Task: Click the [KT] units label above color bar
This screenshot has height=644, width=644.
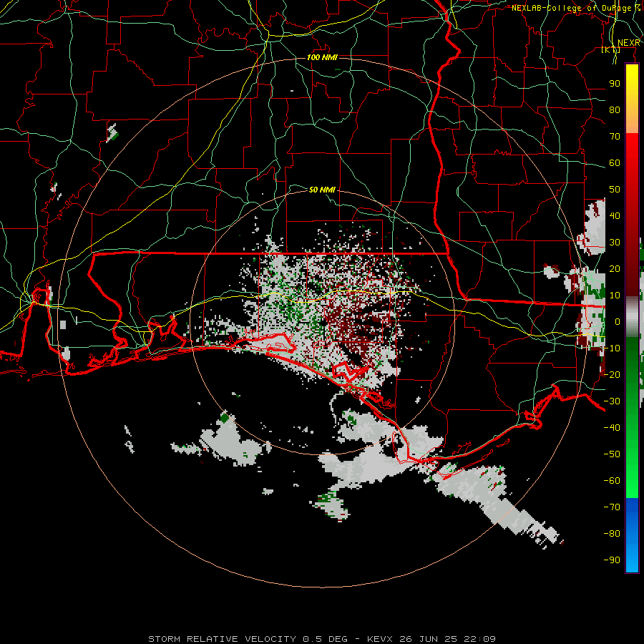Action: click(611, 49)
